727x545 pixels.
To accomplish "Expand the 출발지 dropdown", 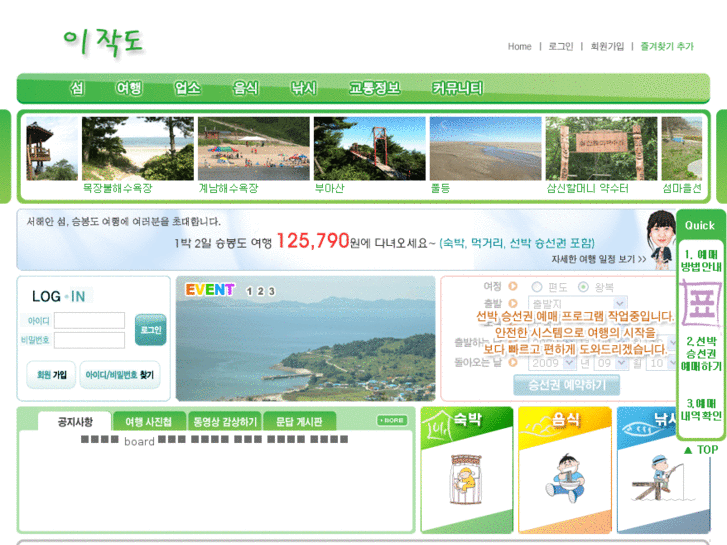I will pos(578,303).
